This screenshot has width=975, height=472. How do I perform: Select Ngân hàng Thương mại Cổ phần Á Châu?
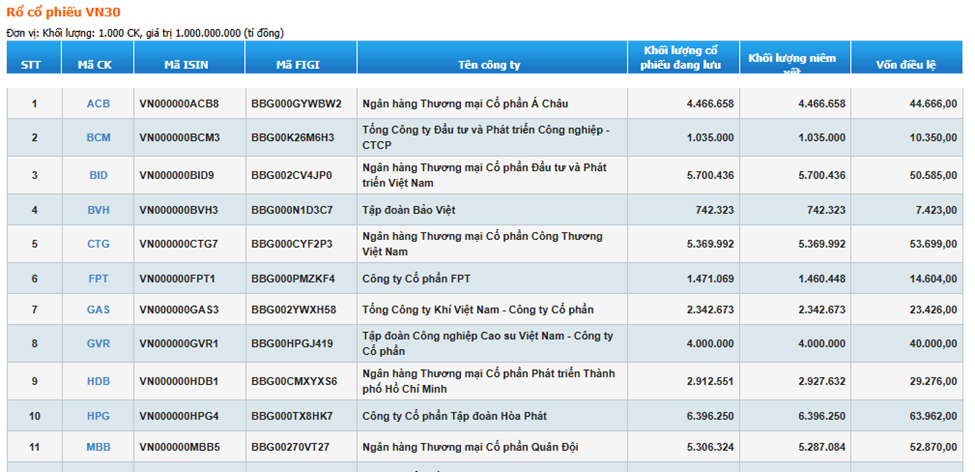coord(465,104)
